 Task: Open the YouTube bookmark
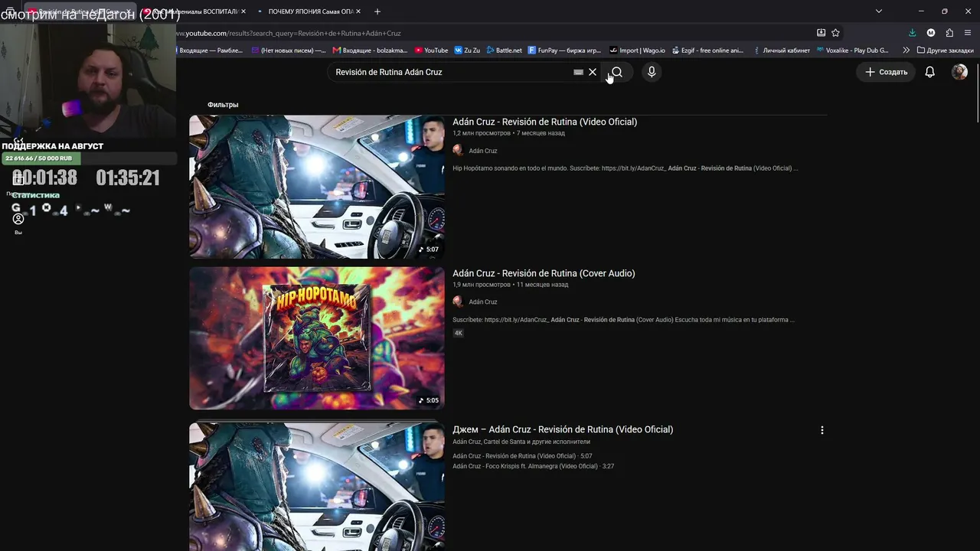[431, 51]
